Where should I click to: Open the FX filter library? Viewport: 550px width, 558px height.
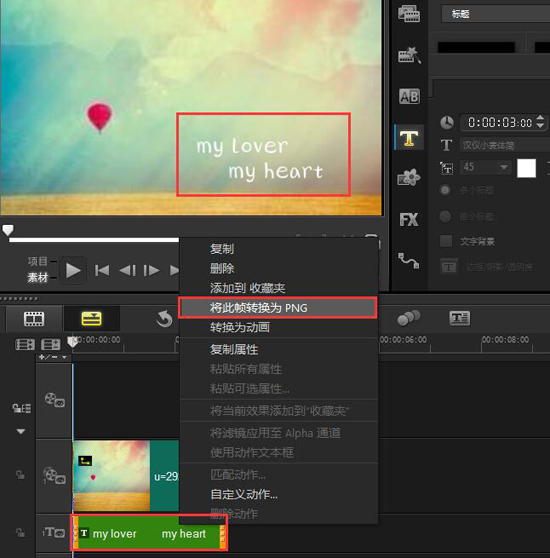tap(409, 220)
